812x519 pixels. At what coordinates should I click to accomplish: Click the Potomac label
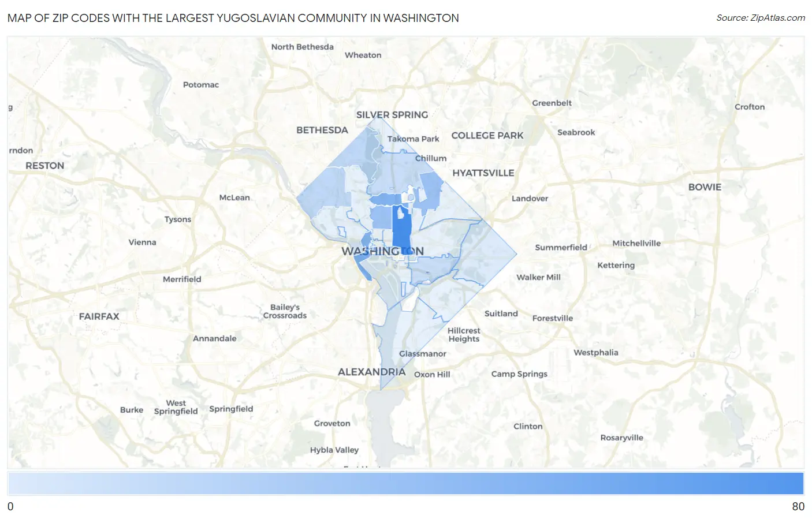tap(201, 85)
